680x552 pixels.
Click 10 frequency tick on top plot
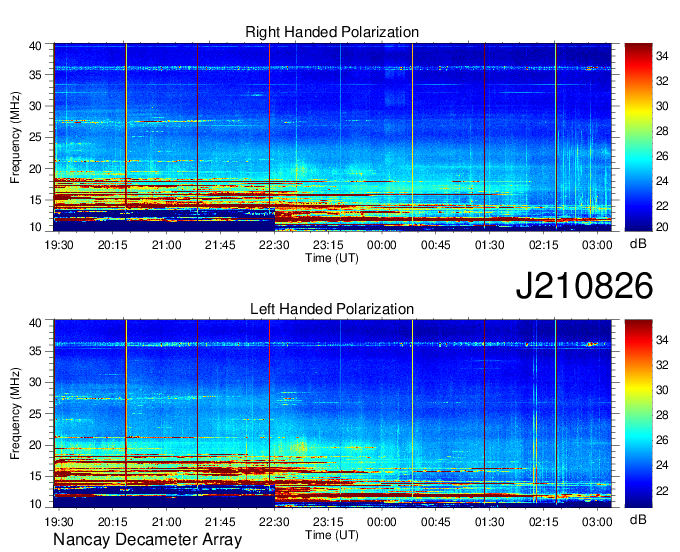tap(36, 227)
